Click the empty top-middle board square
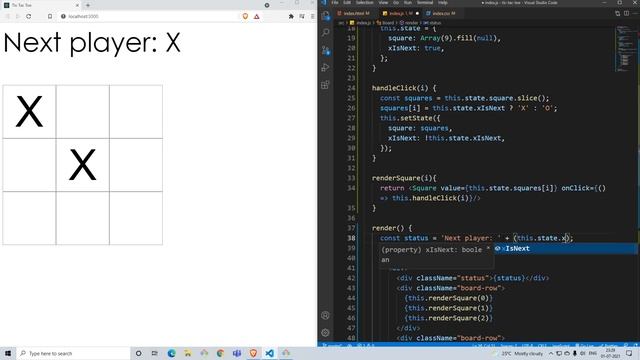Viewport: 640px width, 360px height. tap(82, 111)
